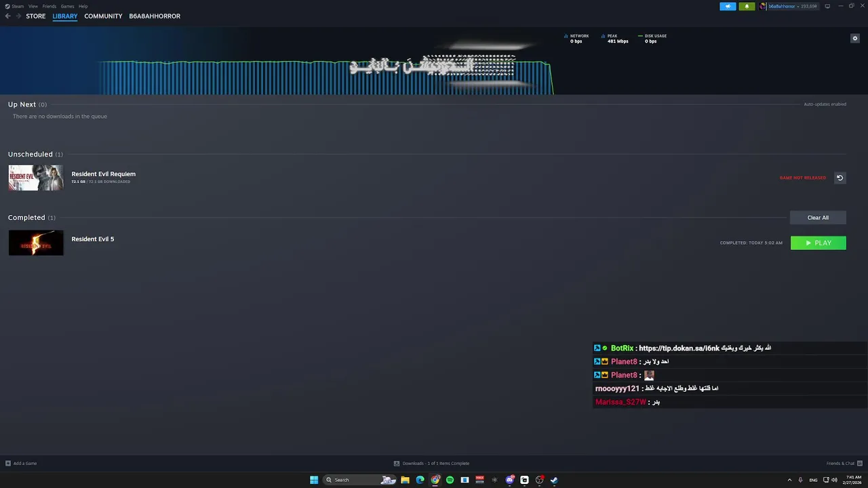
Task: Click the Resident Evil Requiem thumbnail
Action: point(36,178)
